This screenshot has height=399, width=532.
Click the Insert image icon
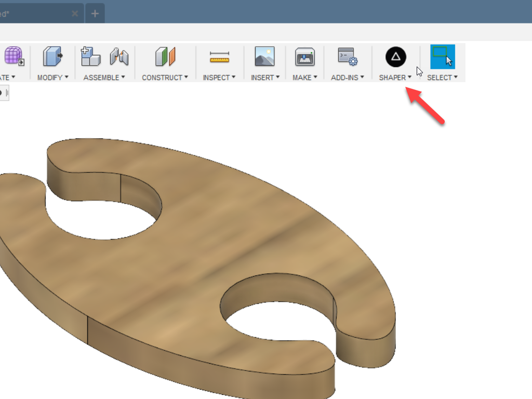(x=264, y=56)
